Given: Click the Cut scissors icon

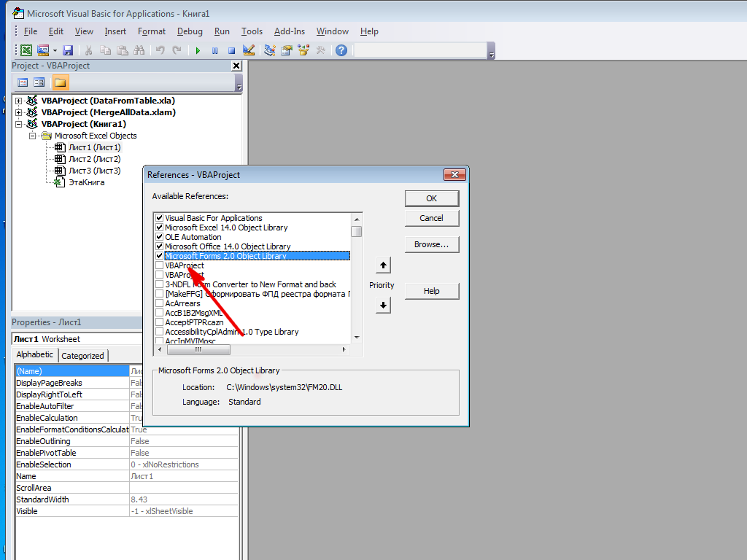Looking at the screenshot, I should pyautogui.click(x=88, y=50).
